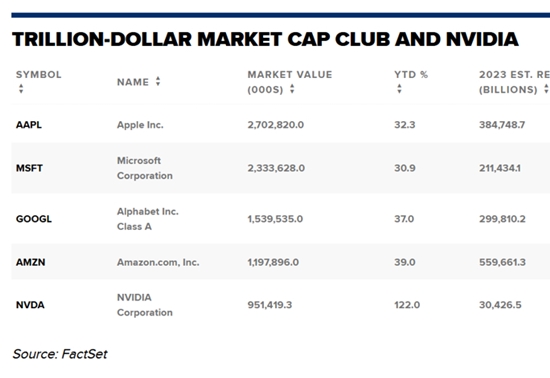The width and height of the screenshot is (550, 378).
Task: Select the MARKET VALUE (000S) header
Action: (290, 82)
